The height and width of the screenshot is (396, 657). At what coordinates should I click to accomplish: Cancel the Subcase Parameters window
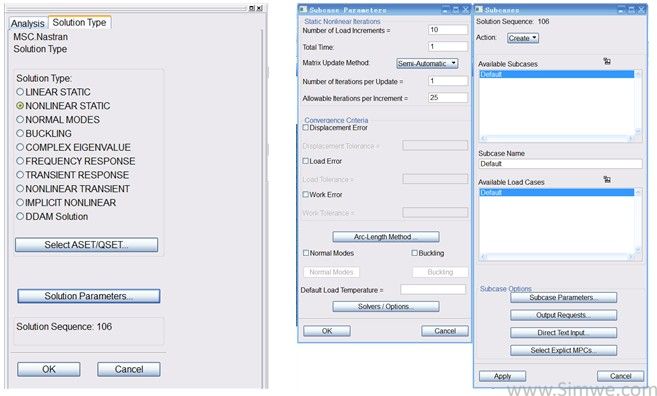click(x=445, y=331)
